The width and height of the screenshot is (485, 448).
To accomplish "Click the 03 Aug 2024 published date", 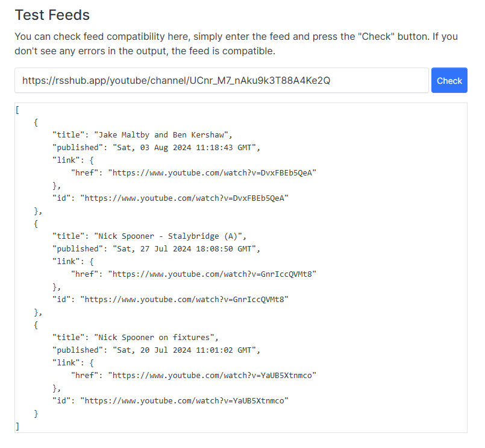I will pyautogui.click(x=184, y=147).
